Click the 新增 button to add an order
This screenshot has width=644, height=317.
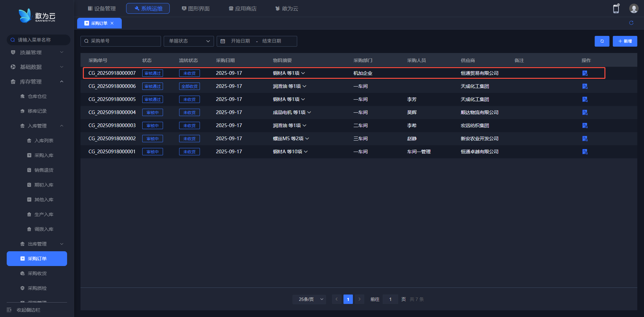tap(625, 41)
